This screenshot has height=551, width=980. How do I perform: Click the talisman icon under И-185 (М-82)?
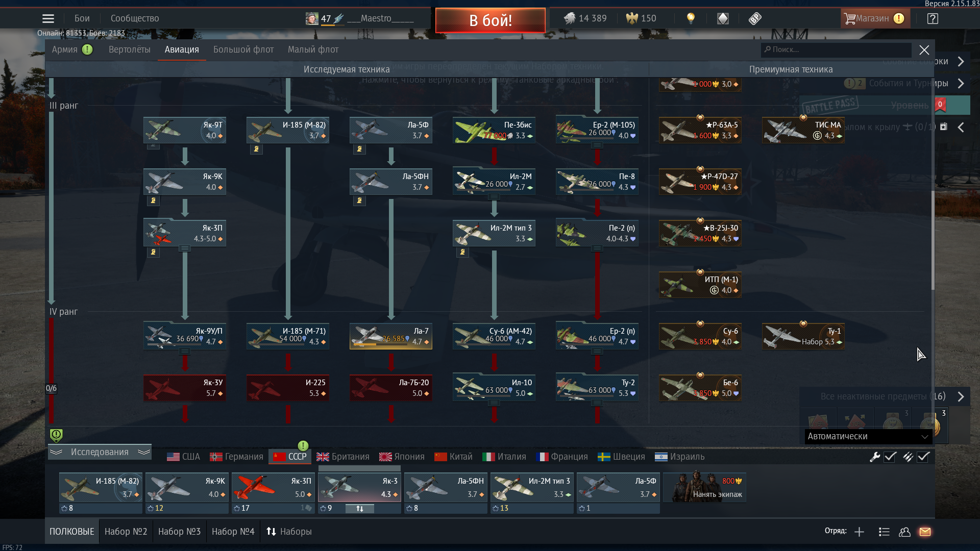256,149
